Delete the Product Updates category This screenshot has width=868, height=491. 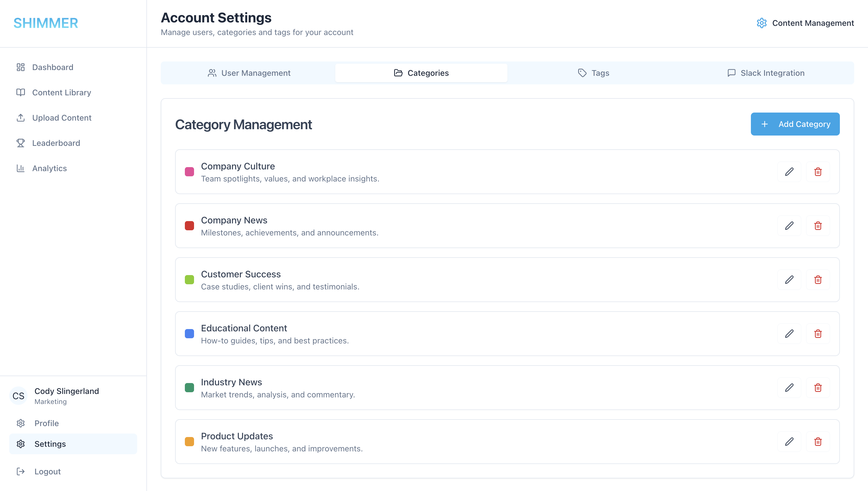[x=818, y=442]
